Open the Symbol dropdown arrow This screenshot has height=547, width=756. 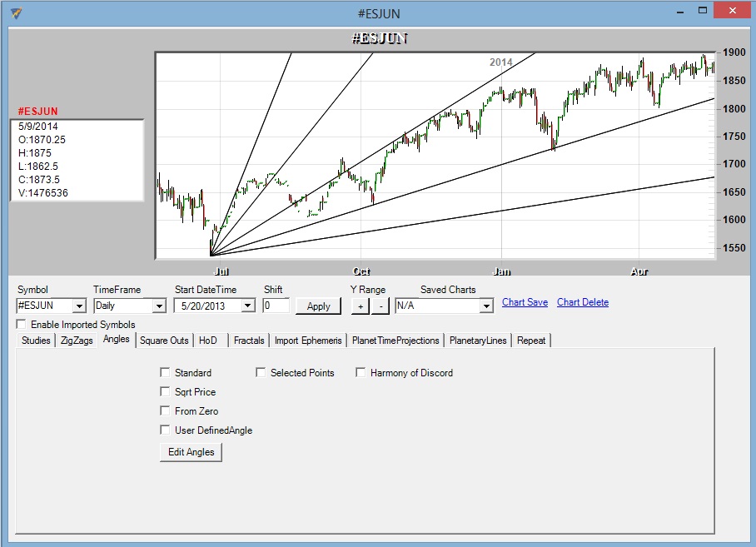coord(80,306)
